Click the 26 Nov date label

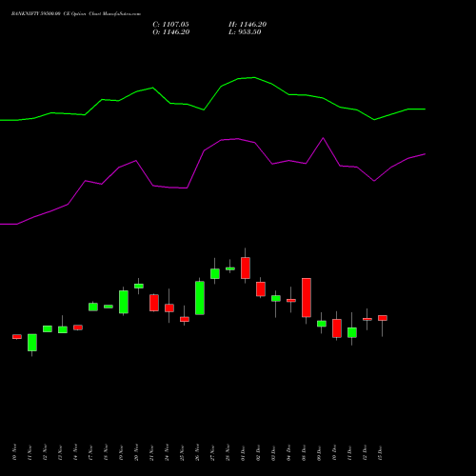pyautogui.click(x=197, y=452)
